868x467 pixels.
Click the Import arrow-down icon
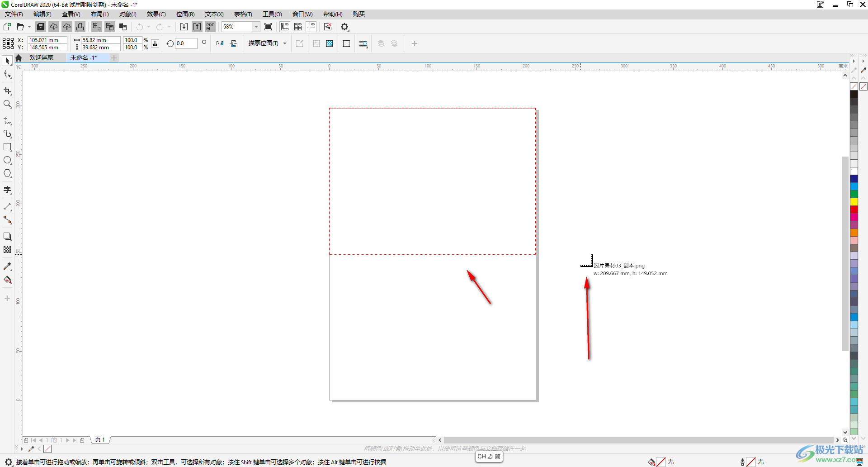(184, 27)
